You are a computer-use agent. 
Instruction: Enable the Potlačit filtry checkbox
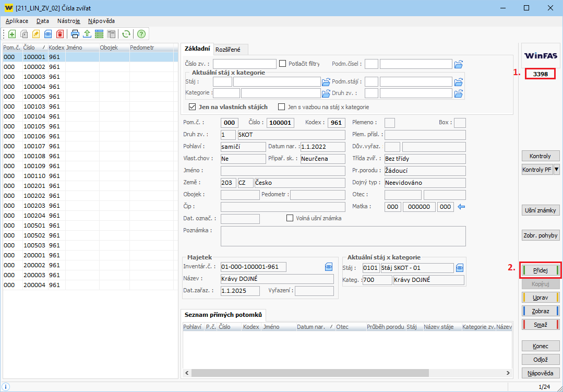coord(283,64)
